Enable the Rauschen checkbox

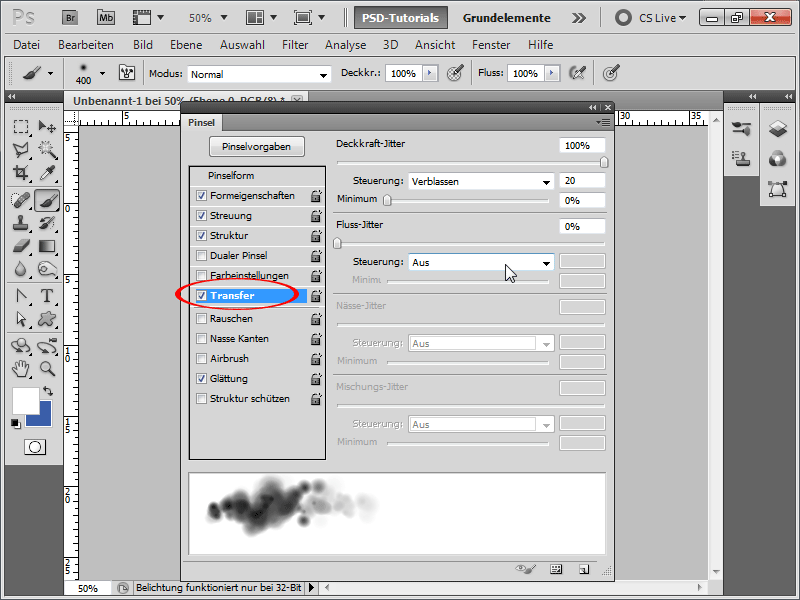(202, 318)
